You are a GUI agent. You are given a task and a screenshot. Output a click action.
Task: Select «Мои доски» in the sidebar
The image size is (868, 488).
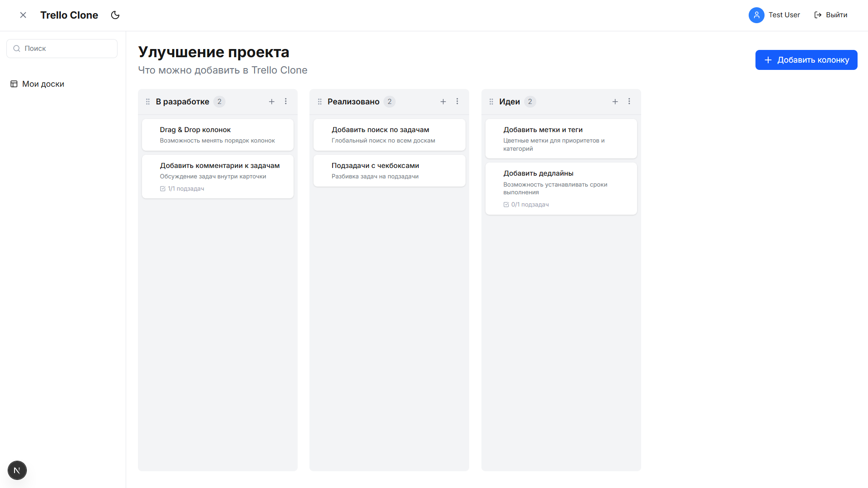pos(44,84)
